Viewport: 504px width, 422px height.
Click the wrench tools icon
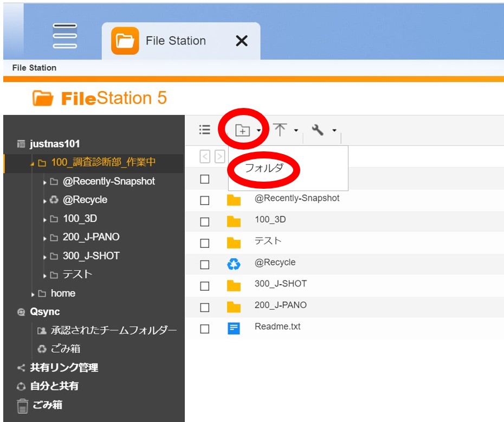point(318,130)
